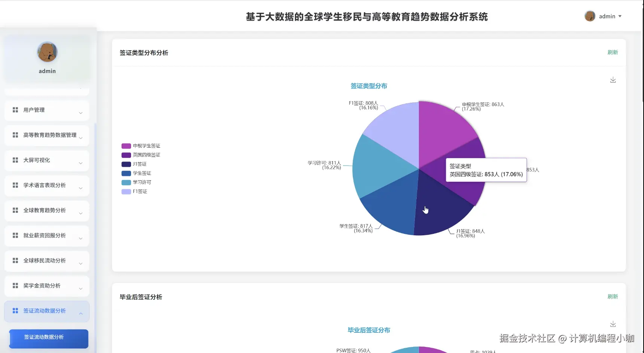
Task: Toggle 申根学生签证 legend swatch
Action: (x=126, y=146)
